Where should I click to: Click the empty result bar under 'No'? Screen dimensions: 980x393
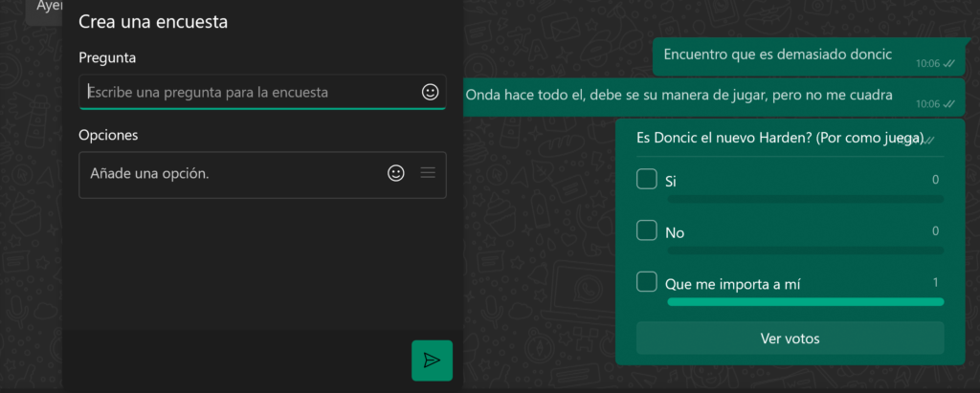805,251
